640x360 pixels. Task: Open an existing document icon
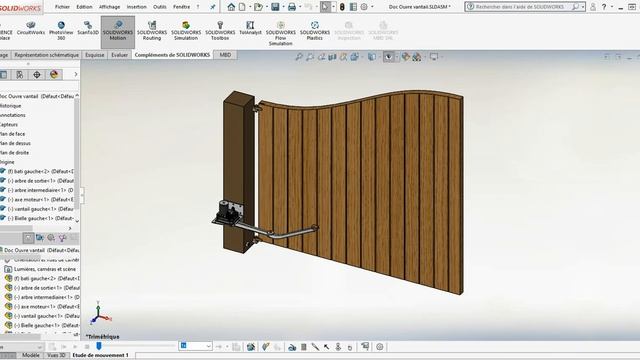point(258,7)
